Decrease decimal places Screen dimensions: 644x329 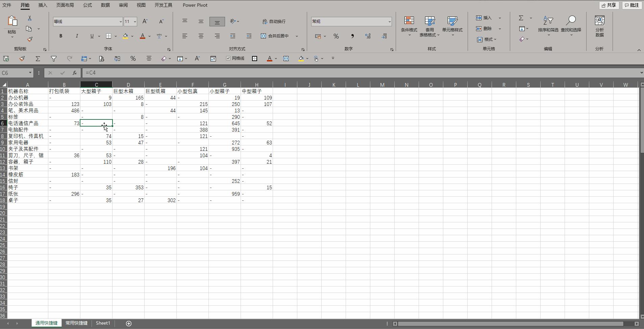[384, 36]
